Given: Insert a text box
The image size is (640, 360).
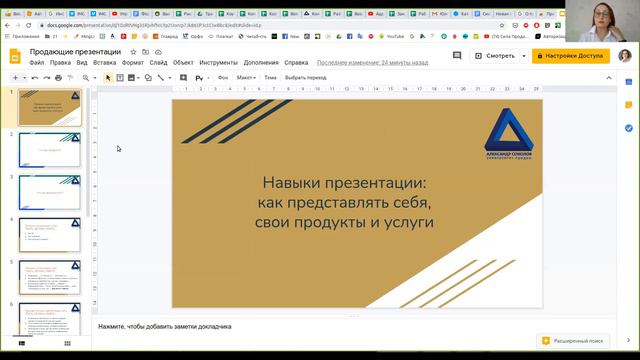Looking at the screenshot, I should [x=120, y=78].
